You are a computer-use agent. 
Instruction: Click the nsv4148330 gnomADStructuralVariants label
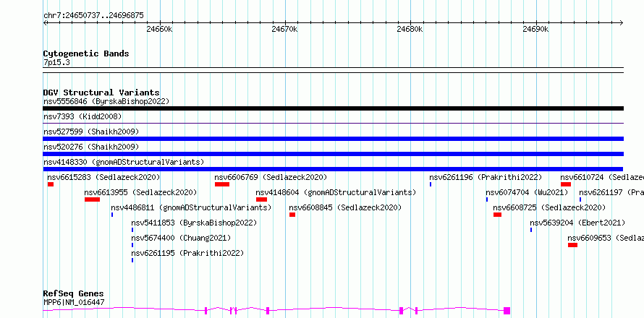pyautogui.click(x=124, y=162)
